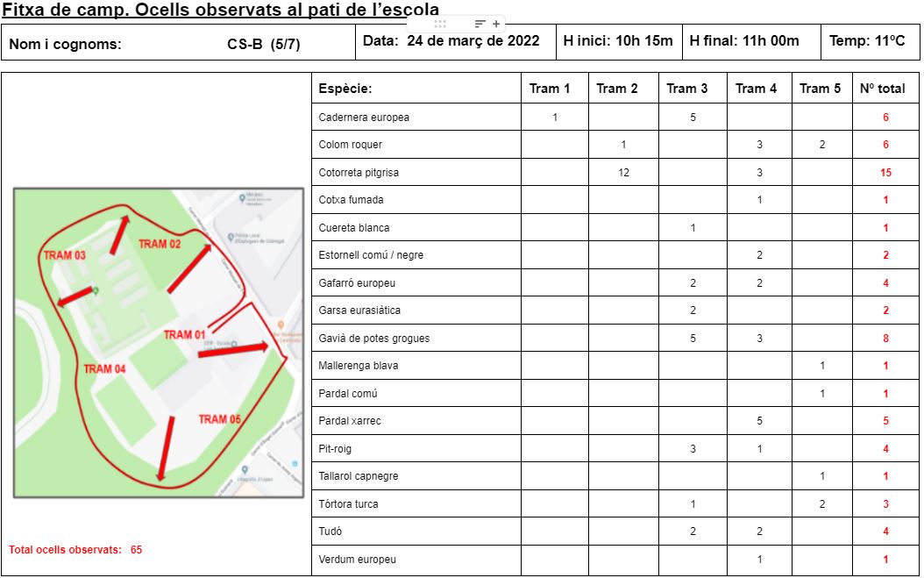Image resolution: width=924 pixels, height=578 pixels.
Task: Select the H inici time cell
Action: coord(618,41)
